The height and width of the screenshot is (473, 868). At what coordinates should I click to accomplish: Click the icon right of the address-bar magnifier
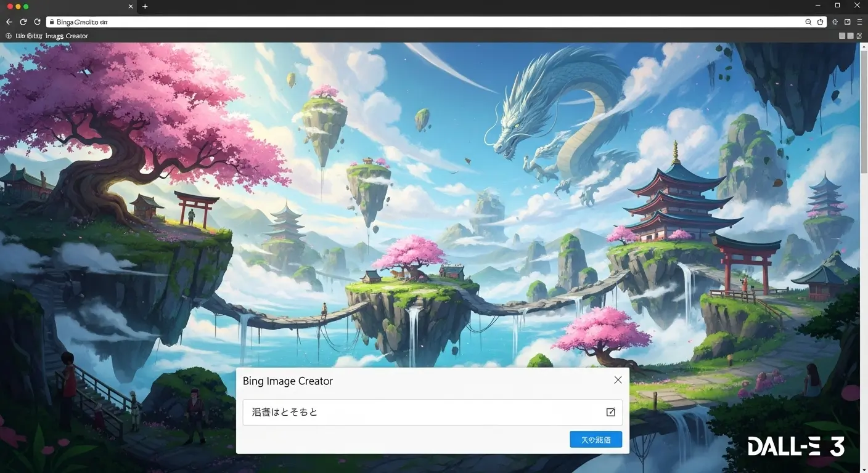(820, 22)
